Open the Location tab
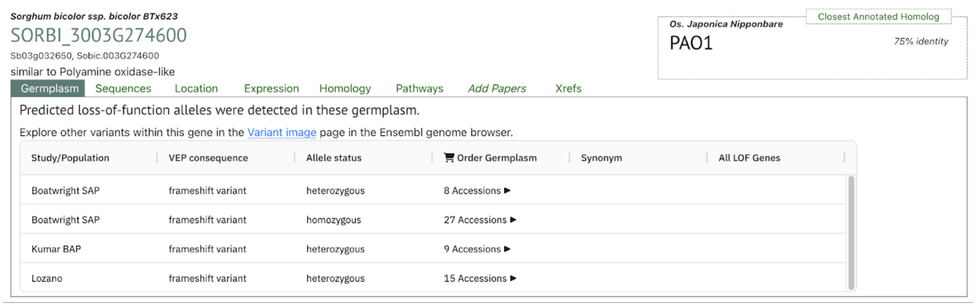This screenshot has height=308, width=980. pos(196,88)
